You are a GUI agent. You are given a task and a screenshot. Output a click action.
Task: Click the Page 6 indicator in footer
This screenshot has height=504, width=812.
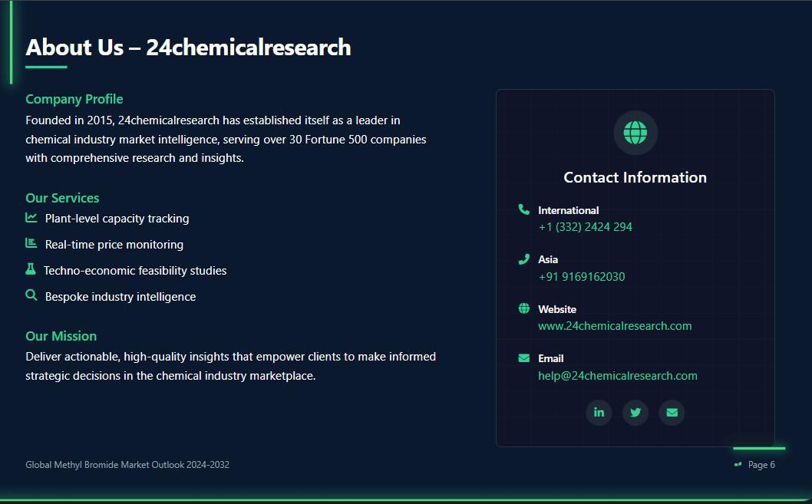click(761, 465)
